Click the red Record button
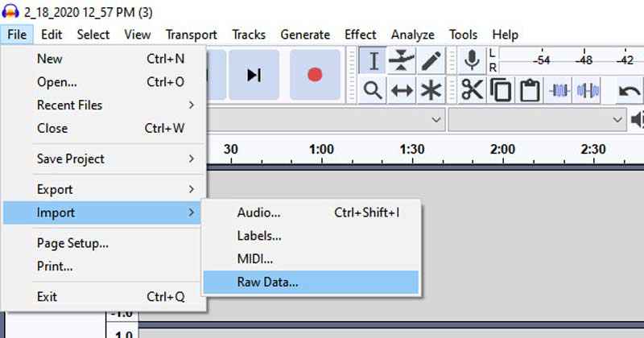This screenshot has width=644, height=338. click(315, 75)
